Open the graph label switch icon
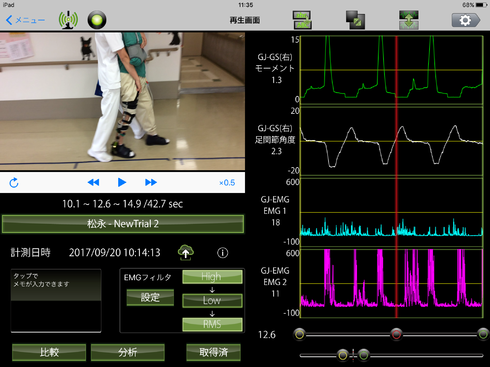 click(302, 20)
